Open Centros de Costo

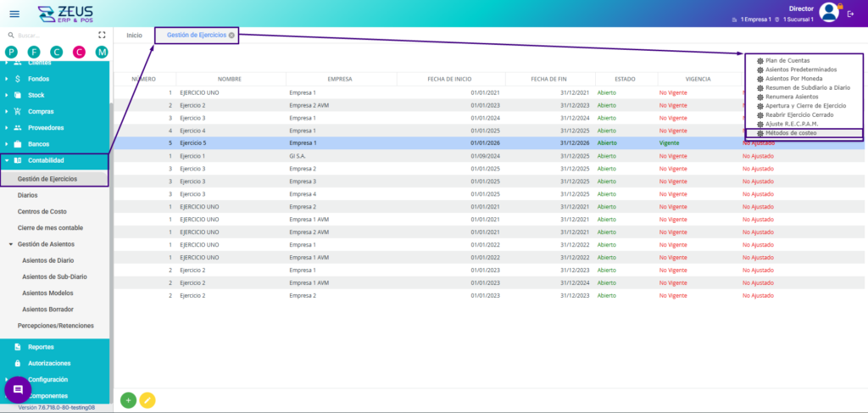[x=42, y=211]
